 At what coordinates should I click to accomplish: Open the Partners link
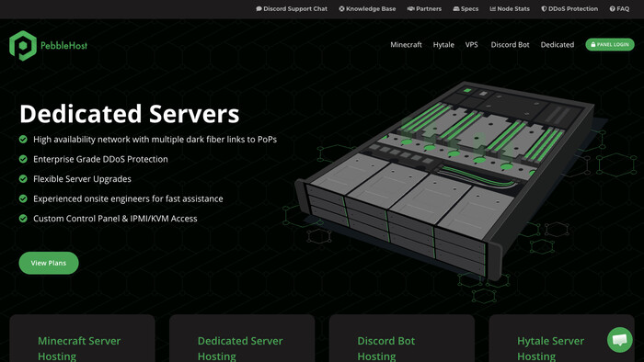(424, 8)
